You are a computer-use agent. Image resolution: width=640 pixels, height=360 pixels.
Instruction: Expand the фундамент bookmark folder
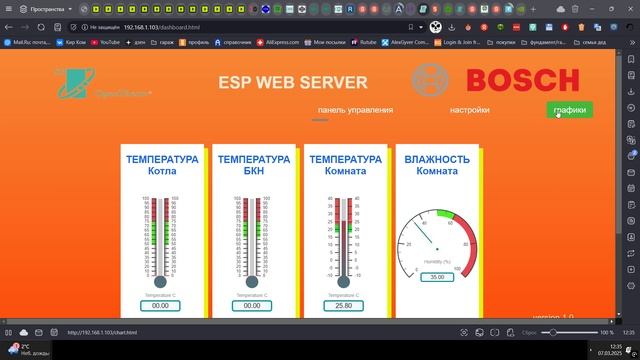(x=543, y=42)
